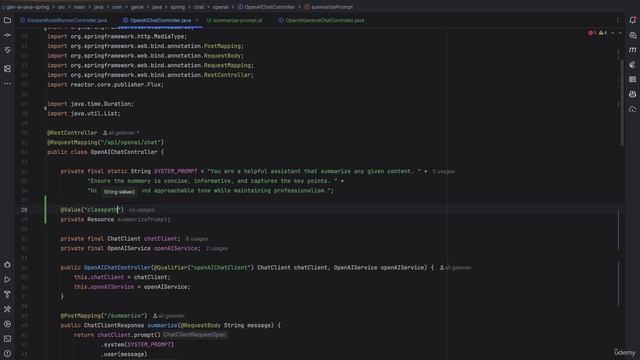The width and height of the screenshot is (640, 360).
Task: Collapse the imports fold marker in gutter
Action: tap(45, 109)
